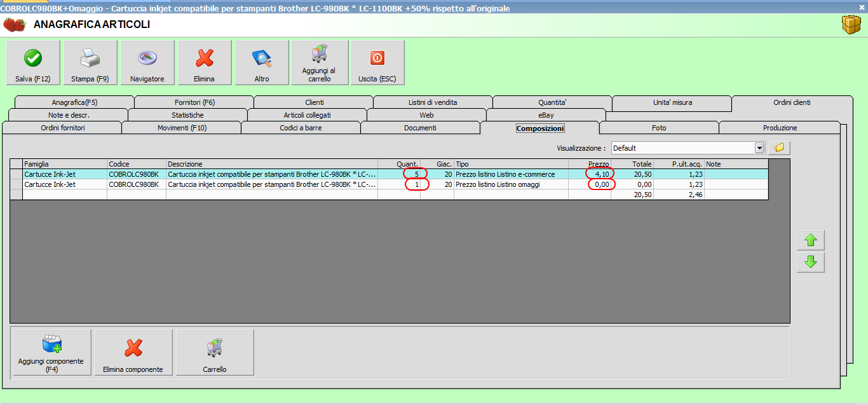Delete the article with Elimina toolbar button

pyautogui.click(x=205, y=62)
